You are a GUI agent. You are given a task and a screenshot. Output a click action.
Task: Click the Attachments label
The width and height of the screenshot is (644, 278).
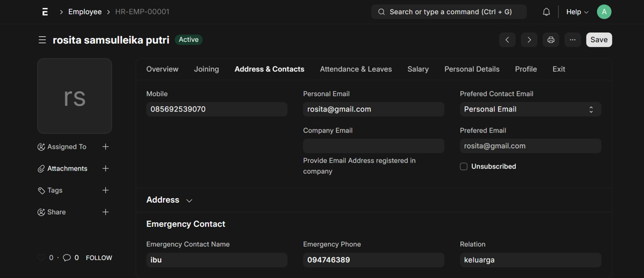coord(67,168)
